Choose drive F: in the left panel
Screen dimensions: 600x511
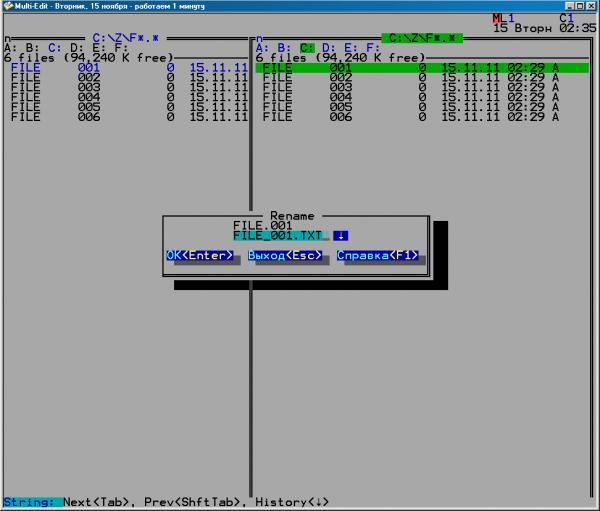tap(120, 47)
